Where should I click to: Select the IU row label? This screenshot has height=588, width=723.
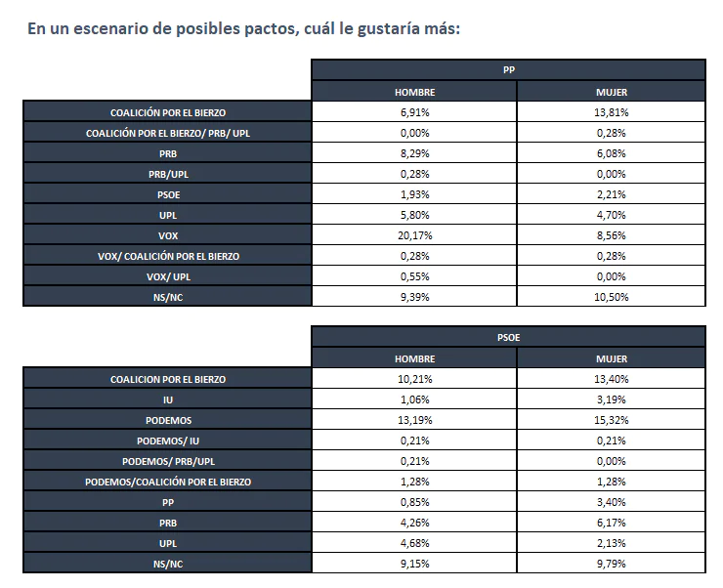(168, 399)
